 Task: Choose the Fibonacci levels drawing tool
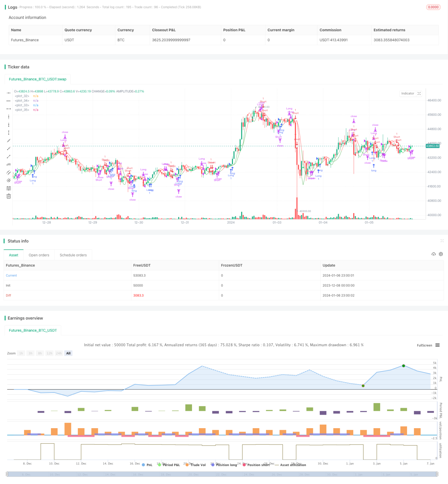tap(9, 188)
